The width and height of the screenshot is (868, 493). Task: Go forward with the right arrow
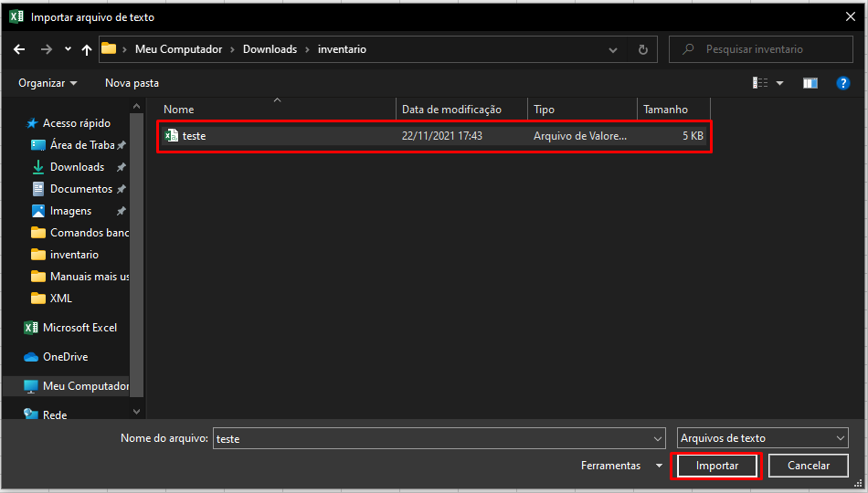[x=47, y=49]
